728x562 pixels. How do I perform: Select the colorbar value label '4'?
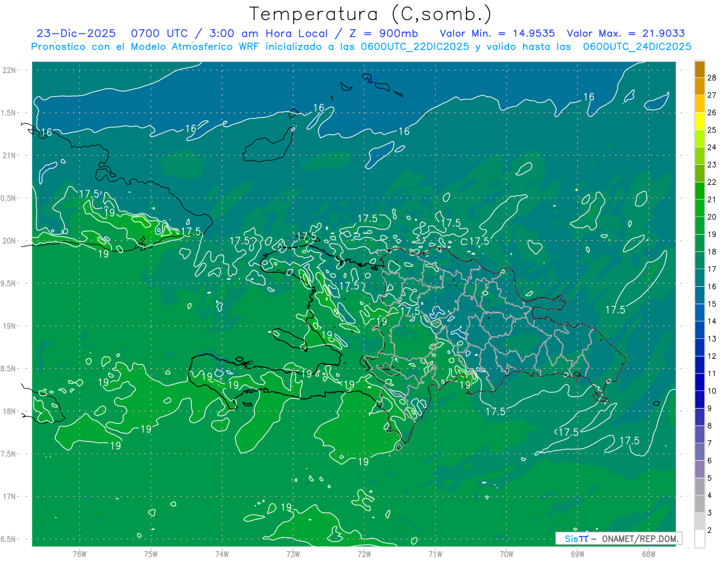[x=710, y=496]
